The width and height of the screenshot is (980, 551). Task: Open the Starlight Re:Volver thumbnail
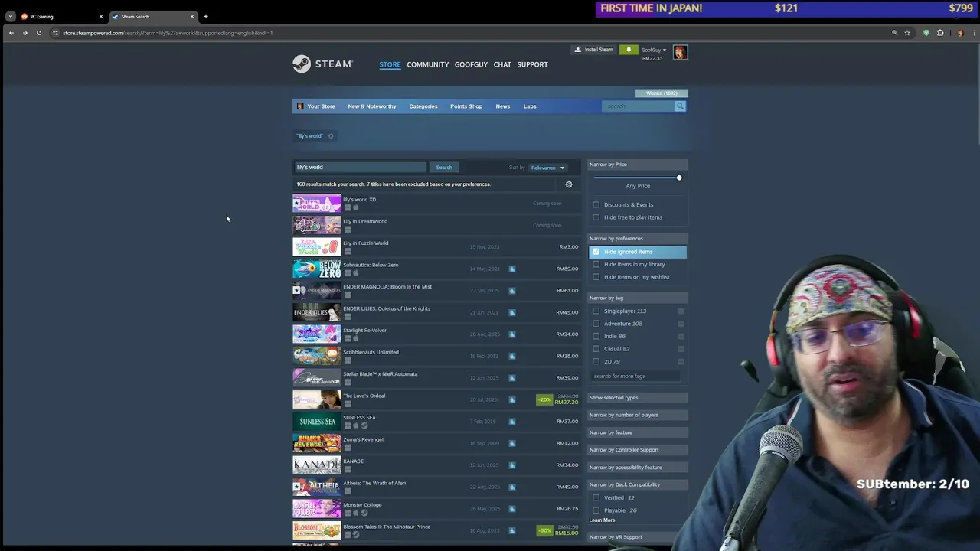pyautogui.click(x=317, y=334)
